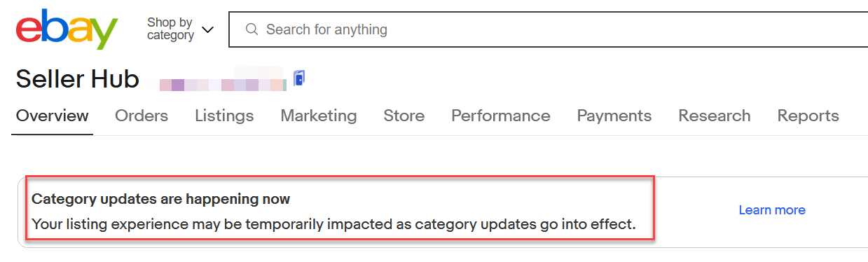Image resolution: width=868 pixels, height=262 pixels.
Task: Go to the Marketing tab
Action: (x=319, y=116)
